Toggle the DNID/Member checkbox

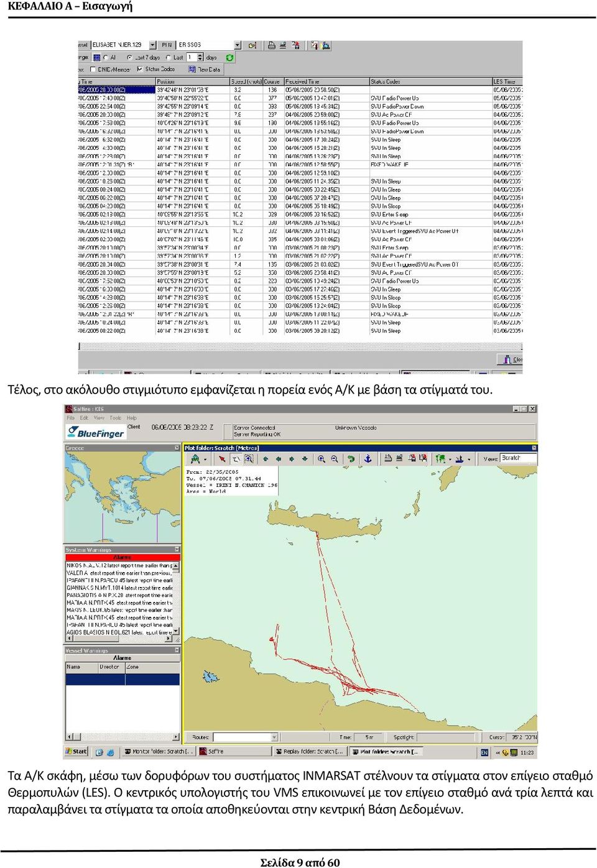pos(93,70)
